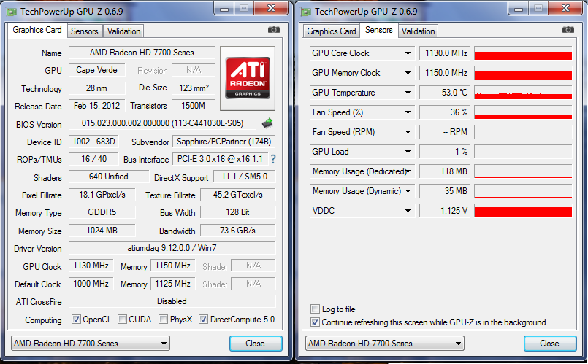588x364 pixels.
Task: Click the GPU-Z title bar icon in the right window
Action: (306, 12)
